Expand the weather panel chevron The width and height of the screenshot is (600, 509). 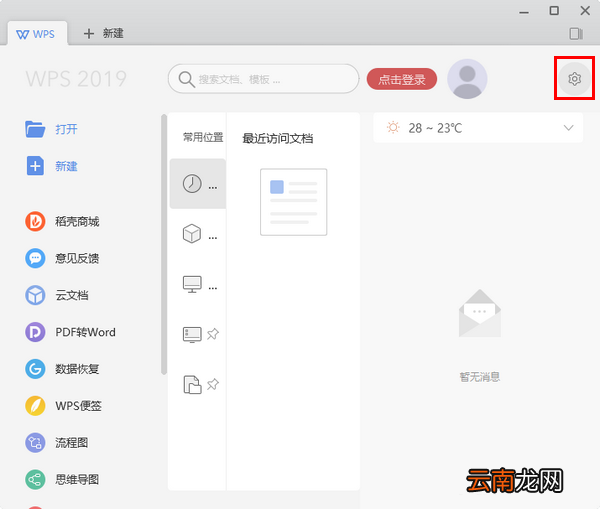(x=569, y=127)
